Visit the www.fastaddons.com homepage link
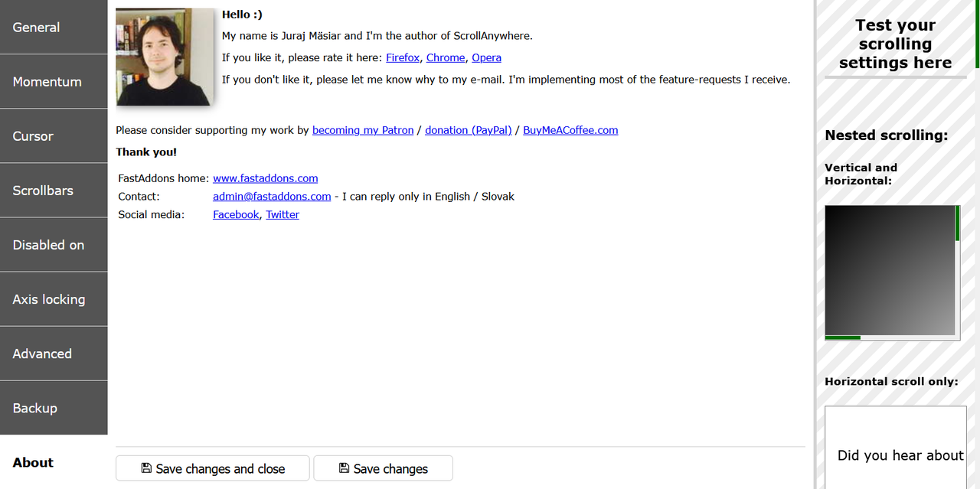Viewport: 980px width, 489px height. [266, 178]
